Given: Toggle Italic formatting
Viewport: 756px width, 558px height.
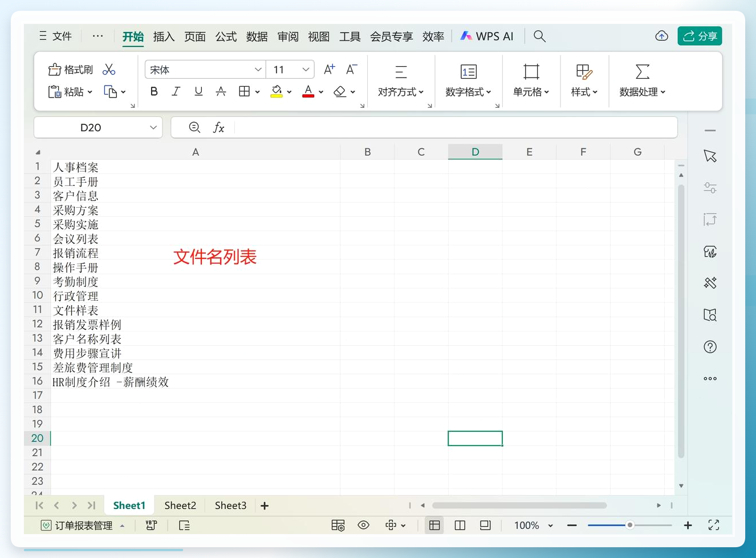Looking at the screenshot, I should pos(176,91).
